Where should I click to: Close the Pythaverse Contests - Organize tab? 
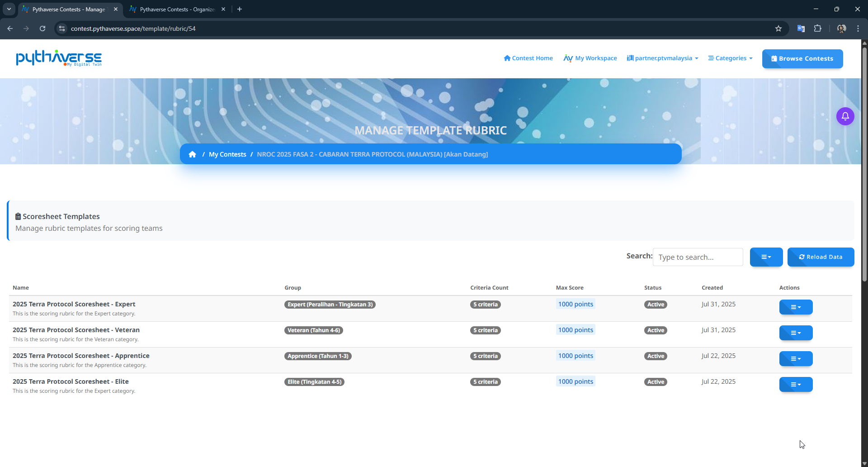pos(223,9)
